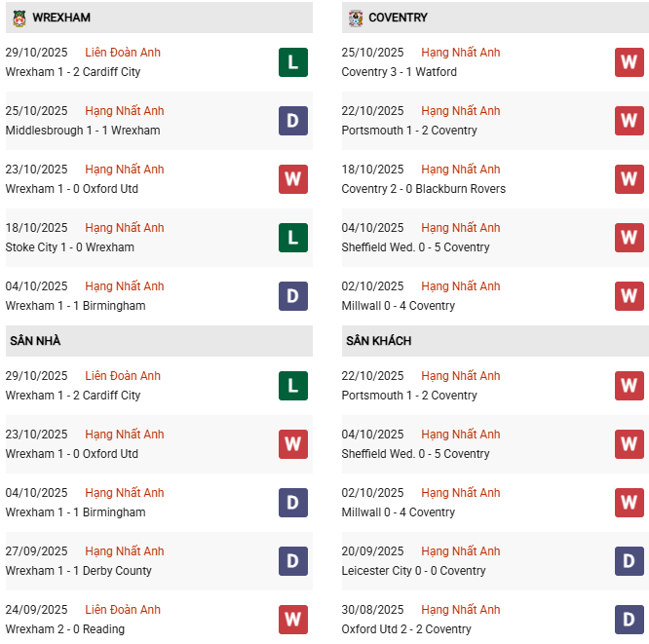
Task: Click the L badge for Stoke City match
Action: (292, 238)
